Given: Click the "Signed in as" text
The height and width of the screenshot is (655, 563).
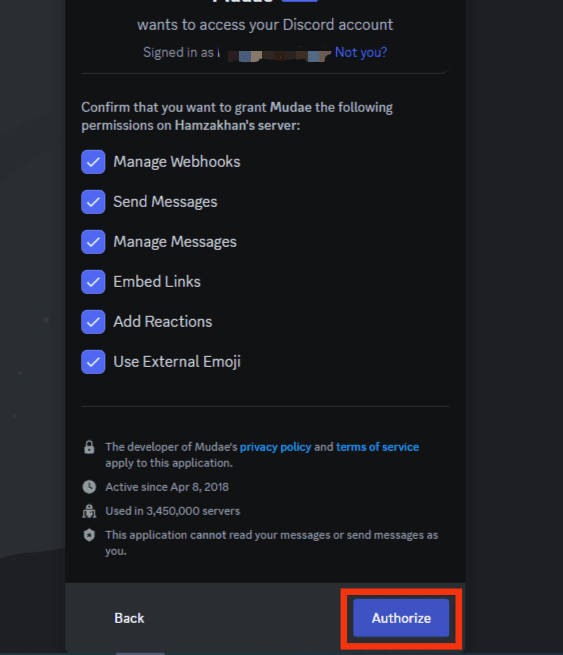Looking at the screenshot, I should [x=178, y=52].
